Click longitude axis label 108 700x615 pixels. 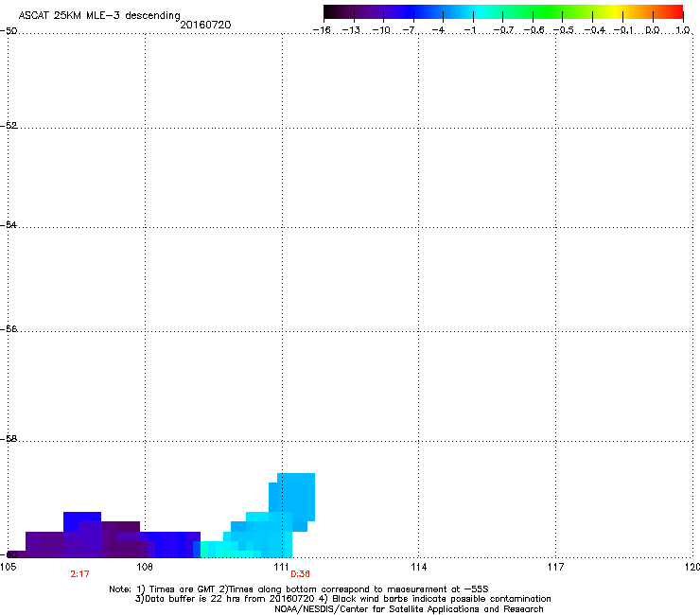(145, 567)
